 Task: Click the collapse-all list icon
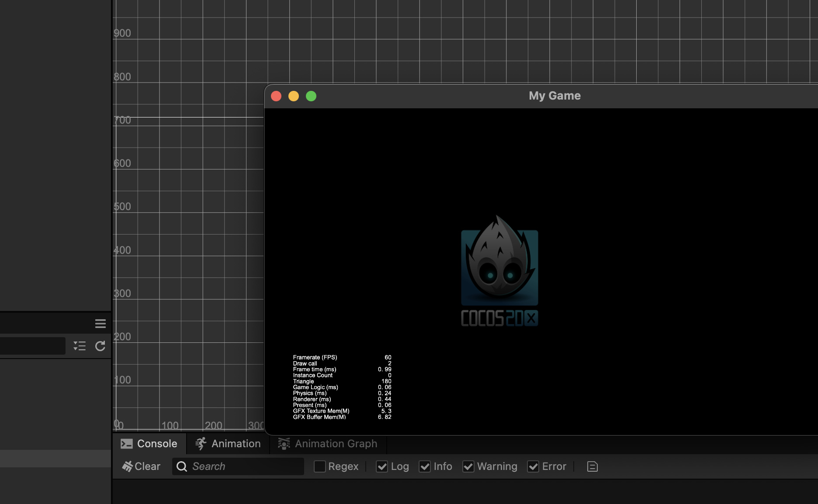point(80,346)
